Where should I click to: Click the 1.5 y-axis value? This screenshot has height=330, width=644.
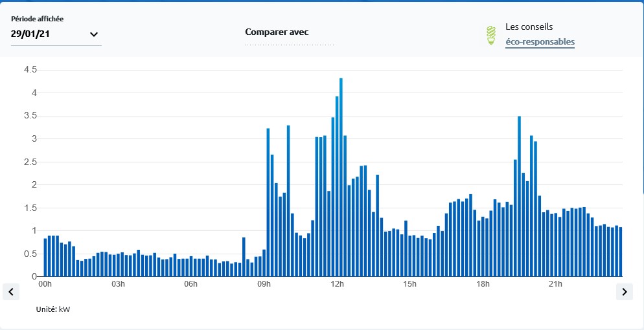click(x=31, y=208)
